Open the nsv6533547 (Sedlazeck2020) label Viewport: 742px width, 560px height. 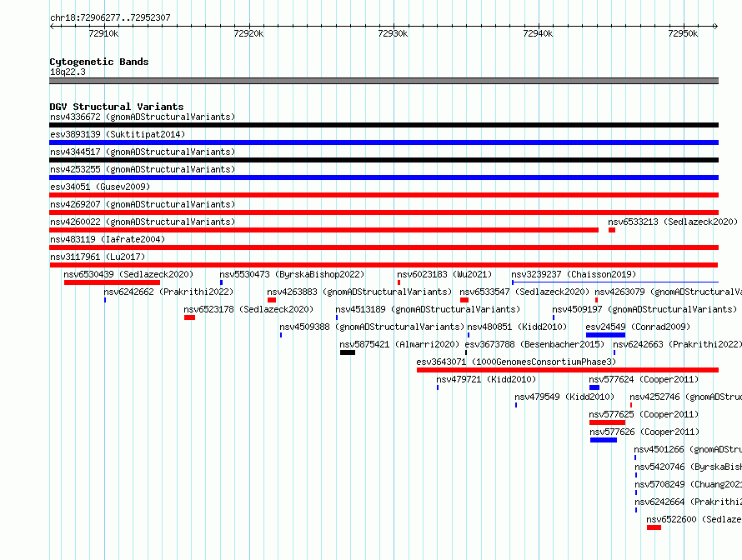pos(524,292)
